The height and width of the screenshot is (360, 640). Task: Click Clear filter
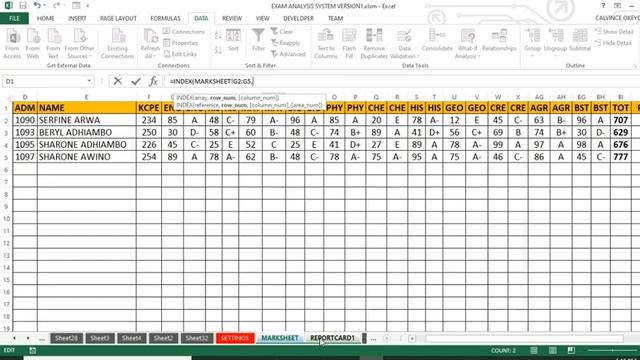point(282,31)
